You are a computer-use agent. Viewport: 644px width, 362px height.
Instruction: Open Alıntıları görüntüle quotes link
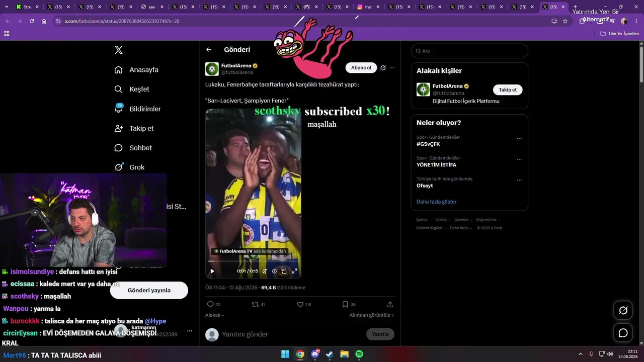372,315
